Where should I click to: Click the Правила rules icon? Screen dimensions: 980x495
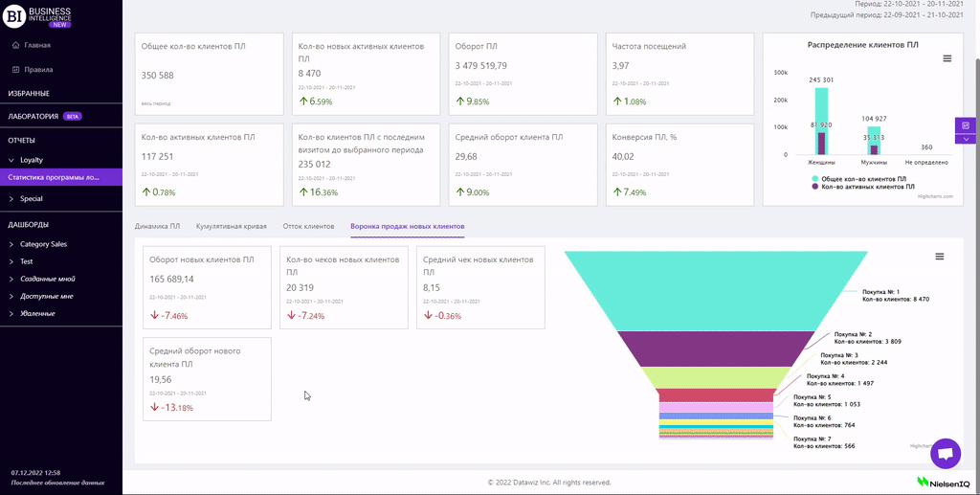point(15,70)
